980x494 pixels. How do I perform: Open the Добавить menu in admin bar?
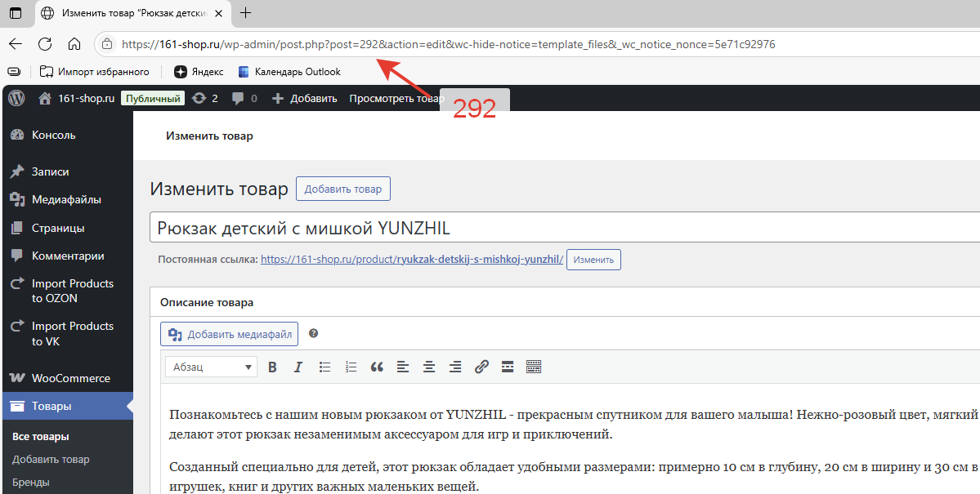[x=304, y=99]
